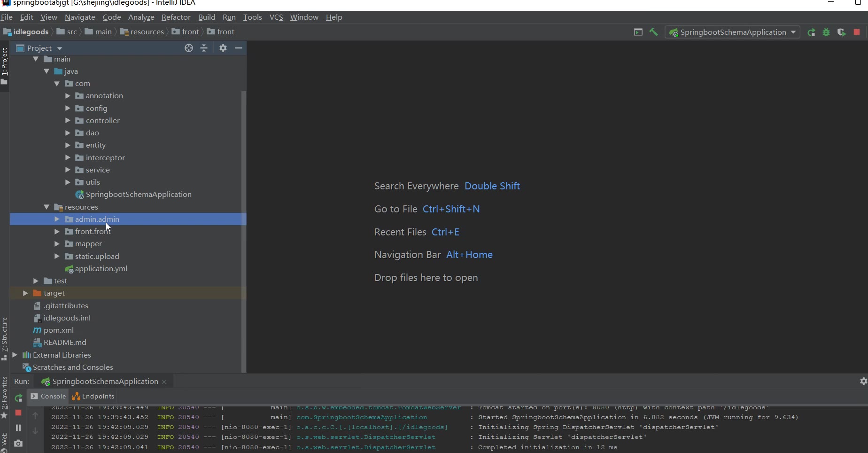This screenshot has height=453, width=868.
Task: Open the Refactor menu
Action: [176, 17]
